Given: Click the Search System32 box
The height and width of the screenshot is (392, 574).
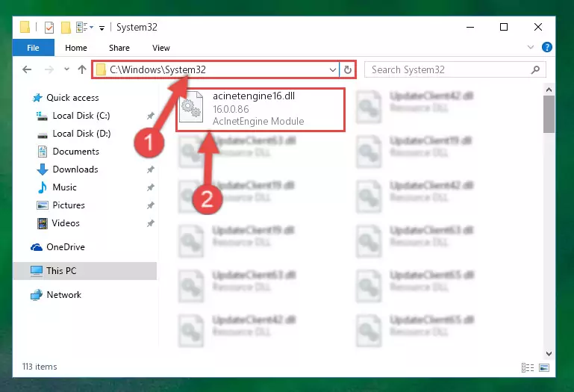Looking at the screenshot, I should coord(455,69).
